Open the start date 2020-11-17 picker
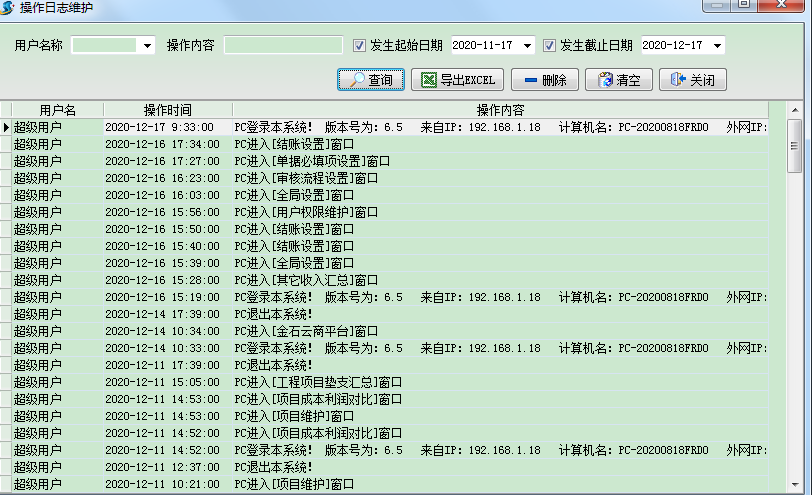Screen dimensions: 812x495 528,46
